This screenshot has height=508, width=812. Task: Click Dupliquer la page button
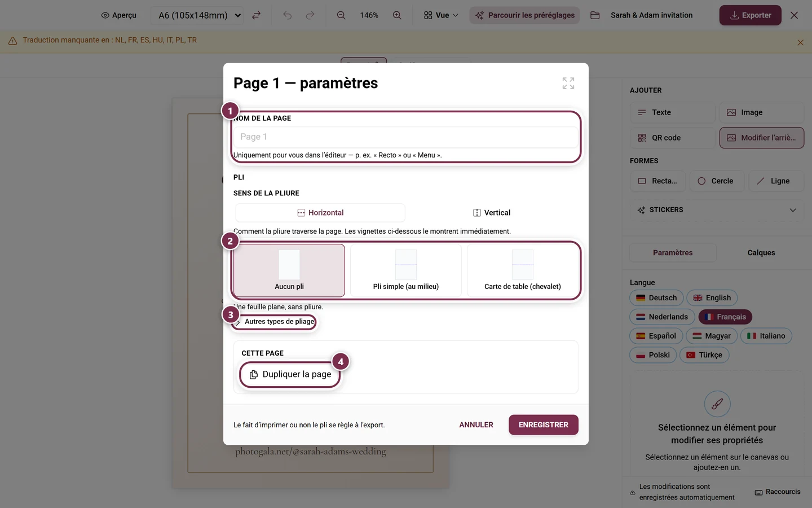[290, 374]
